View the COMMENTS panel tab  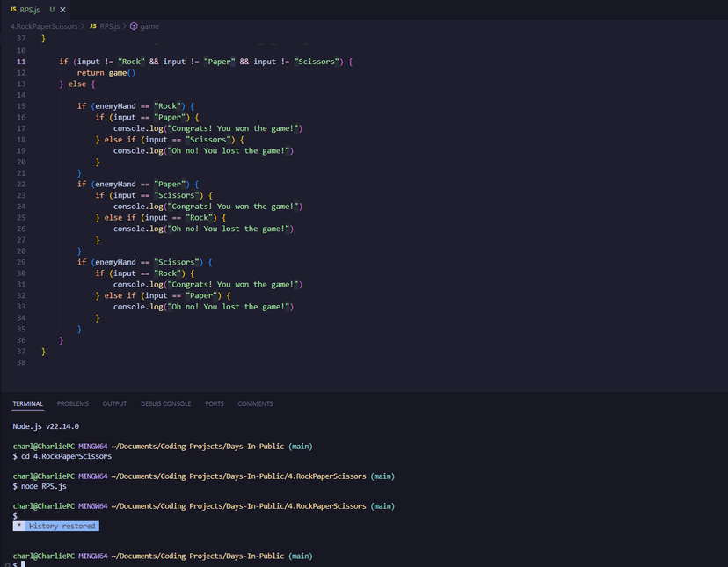click(255, 403)
